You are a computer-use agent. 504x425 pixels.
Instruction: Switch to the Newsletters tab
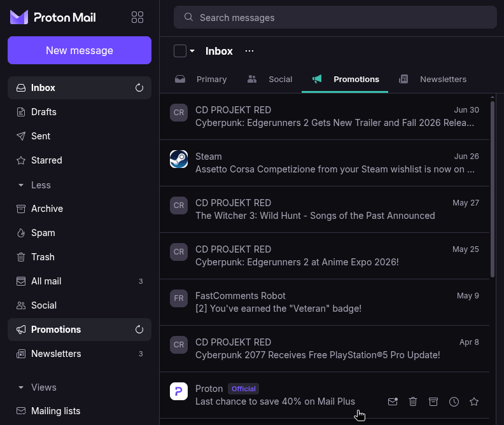(433, 80)
